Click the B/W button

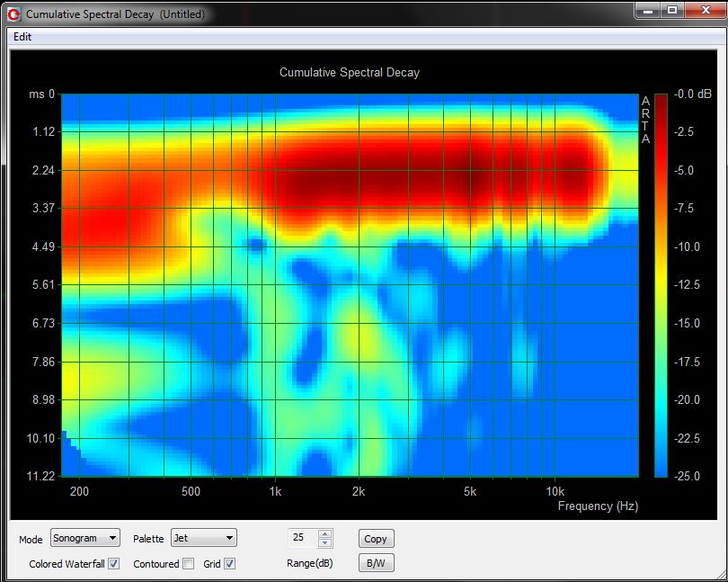pyautogui.click(x=376, y=563)
